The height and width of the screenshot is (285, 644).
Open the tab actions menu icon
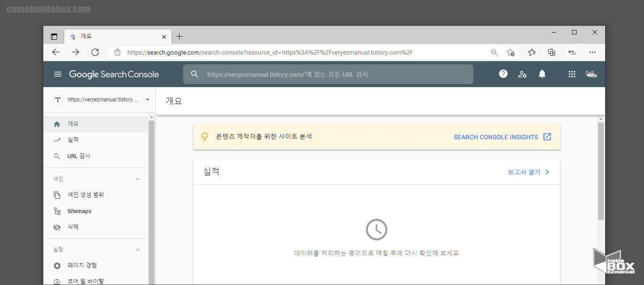[54, 37]
